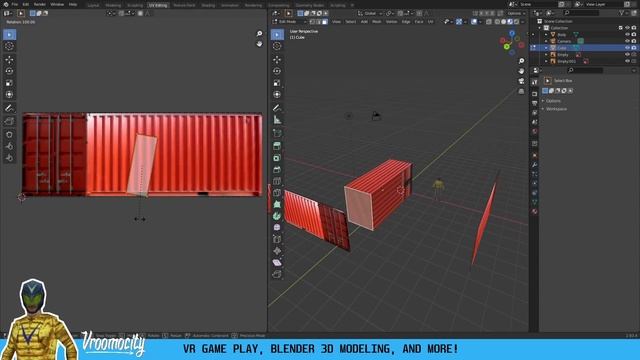Select the Grab sculpt tool in UV editor
Screen dimensions: 640x360
pos(9,134)
